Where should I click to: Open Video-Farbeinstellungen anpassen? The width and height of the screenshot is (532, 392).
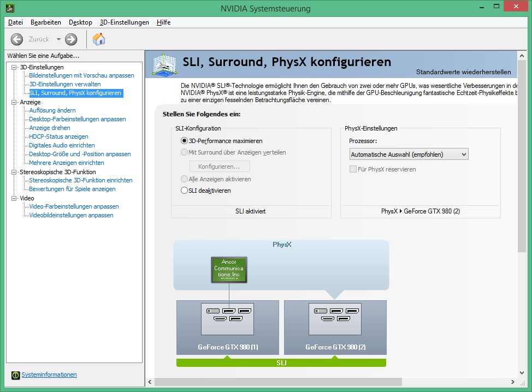74,206
